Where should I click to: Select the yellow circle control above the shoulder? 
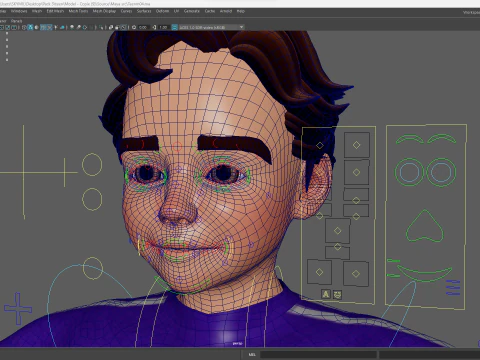[93, 268]
